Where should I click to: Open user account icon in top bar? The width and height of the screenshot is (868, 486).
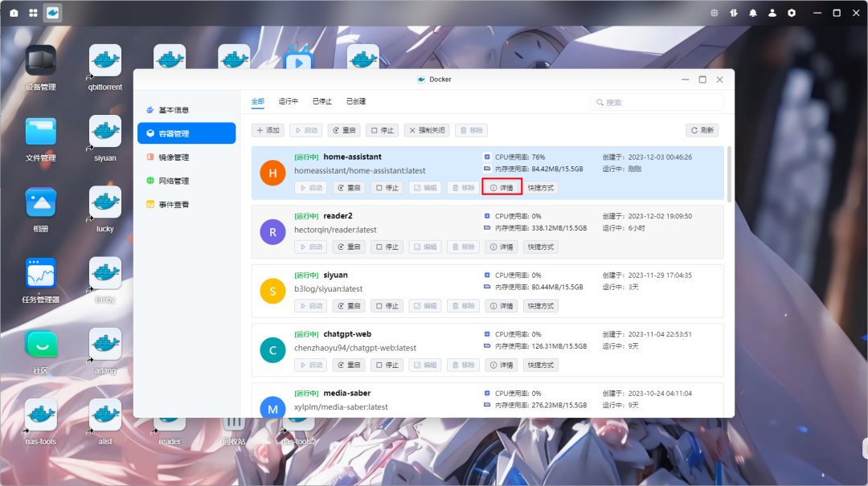pyautogui.click(x=772, y=13)
